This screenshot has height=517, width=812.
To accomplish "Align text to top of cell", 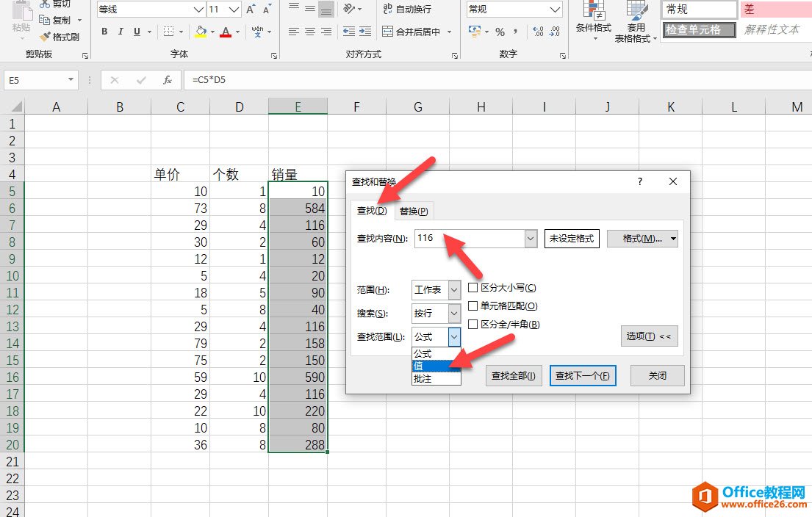I will pos(294,7).
